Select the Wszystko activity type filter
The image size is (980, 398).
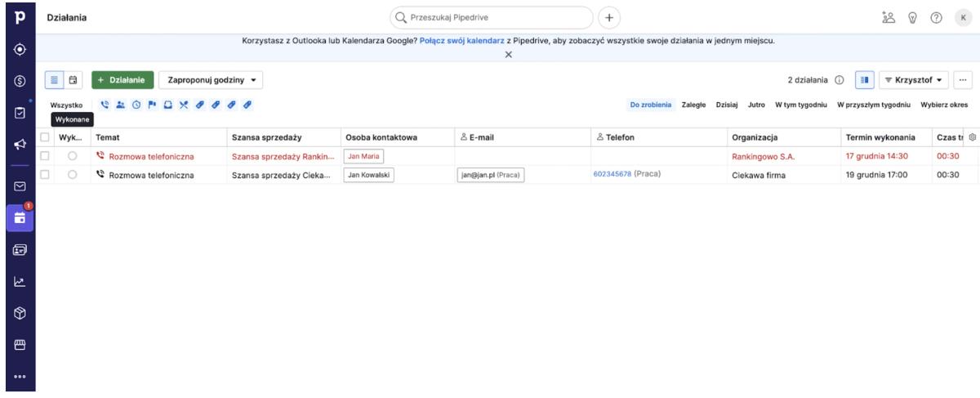pyautogui.click(x=67, y=105)
